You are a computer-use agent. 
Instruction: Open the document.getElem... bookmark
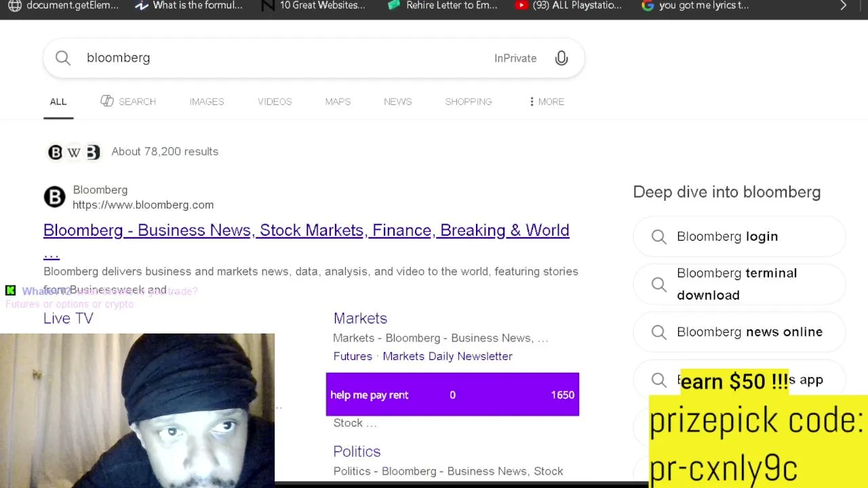pyautogui.click(x=63, y=5)
